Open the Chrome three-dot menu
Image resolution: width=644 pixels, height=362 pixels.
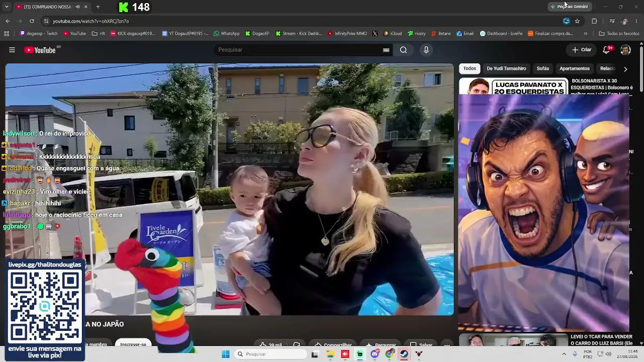(x=636, y=21)
